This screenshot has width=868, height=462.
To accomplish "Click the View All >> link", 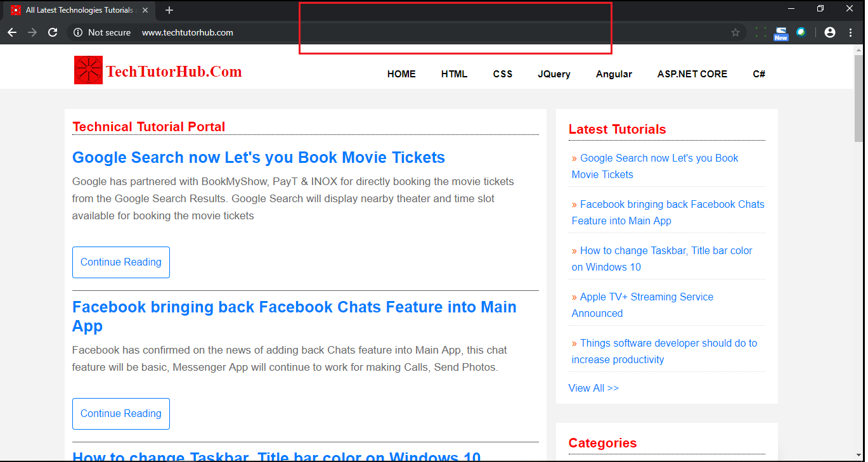I will tap(593, 388).
